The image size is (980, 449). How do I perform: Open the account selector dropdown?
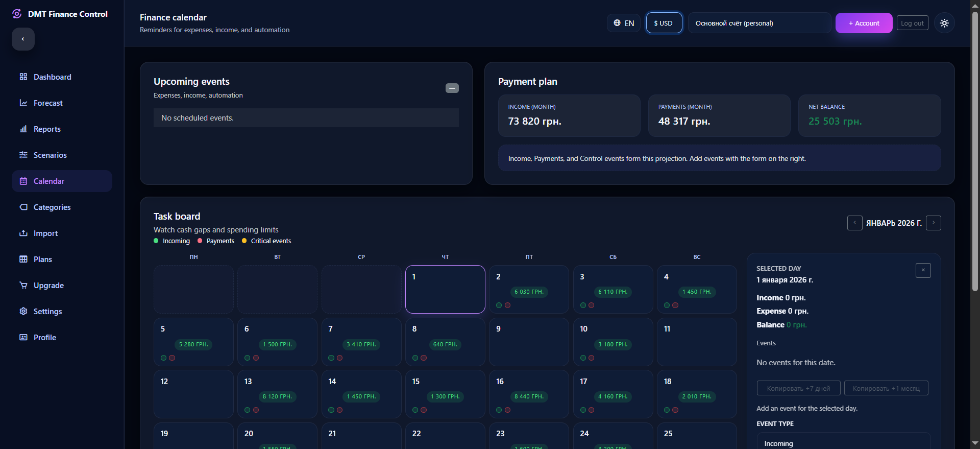point(759,23)
